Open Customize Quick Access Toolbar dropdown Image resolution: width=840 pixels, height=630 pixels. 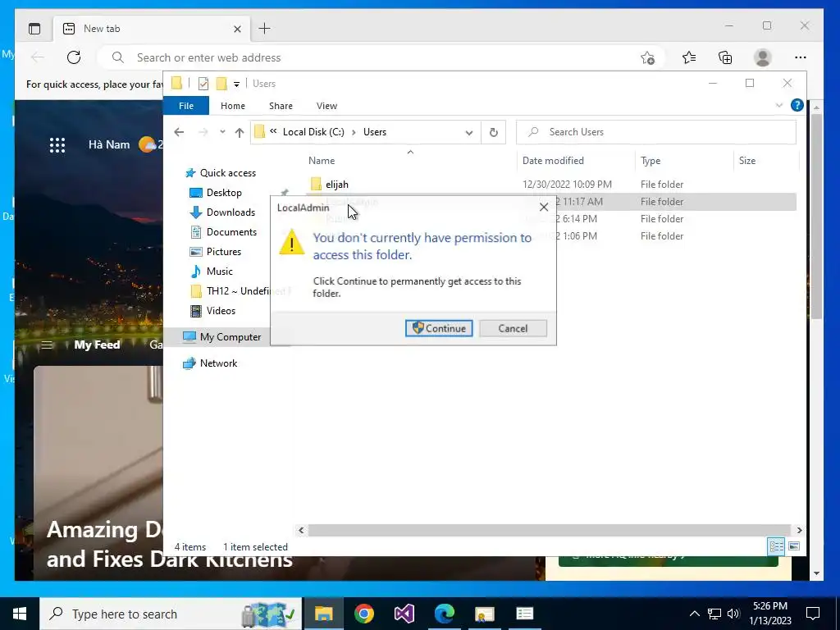pos(236,84)
